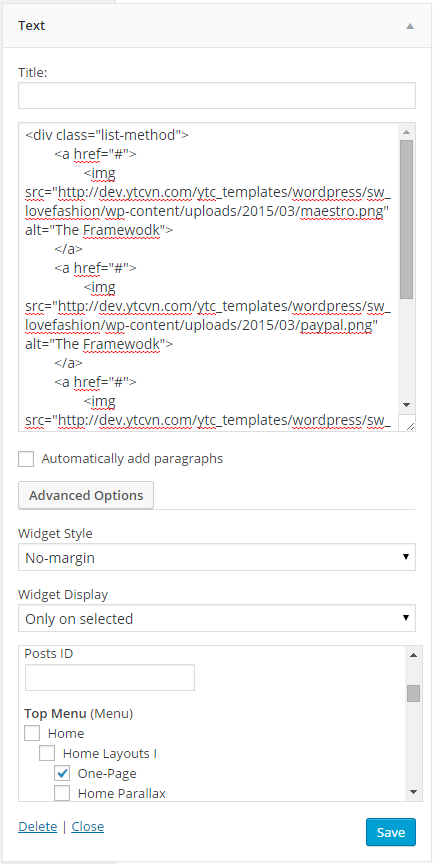
Task: Open the Widget Style dropdown
Action: coord(216,557)
